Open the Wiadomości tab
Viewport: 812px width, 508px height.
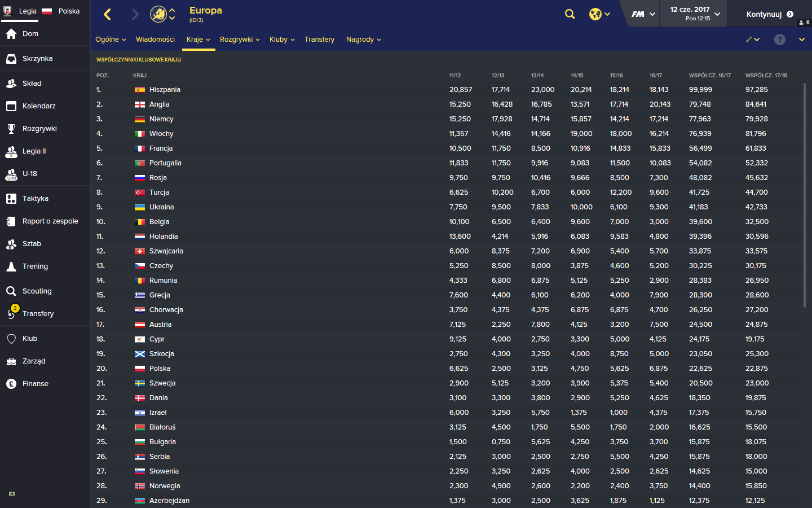coord(155,40)
